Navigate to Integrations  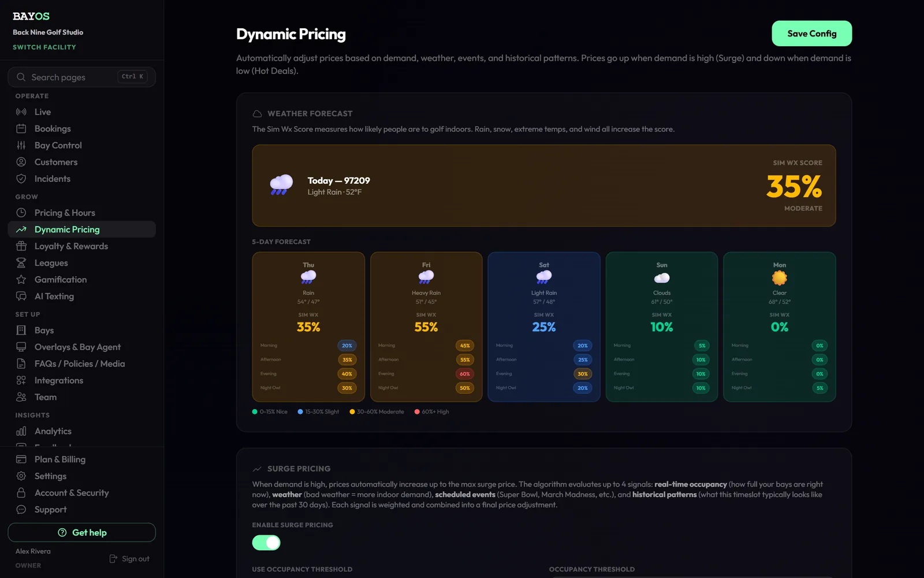82,381
